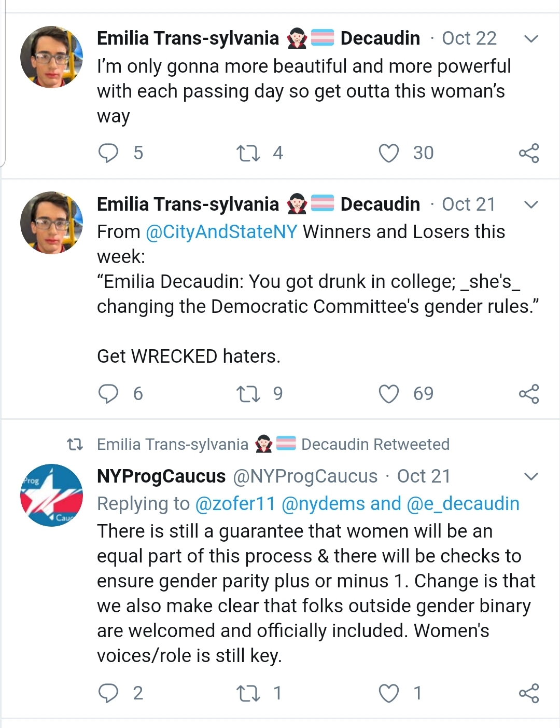Retweet the 'Get WRECKED haters' tweet
This screenshot has height=728, width=560.
(248, 394)
